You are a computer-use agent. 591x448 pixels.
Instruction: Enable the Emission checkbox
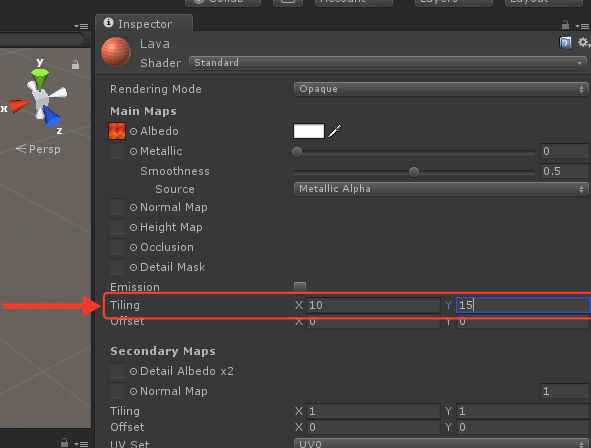tap(300, 287)
